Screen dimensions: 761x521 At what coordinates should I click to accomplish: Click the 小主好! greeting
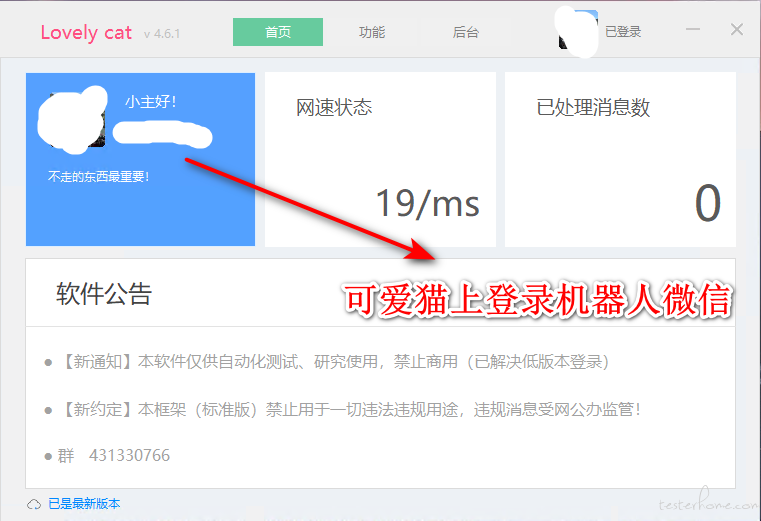pyautogui.click(x=150, y=102)
